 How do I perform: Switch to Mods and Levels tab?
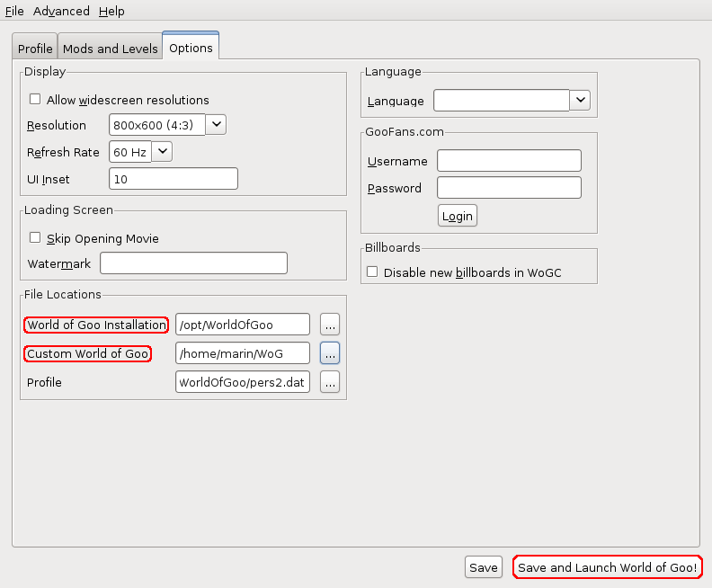110,49
